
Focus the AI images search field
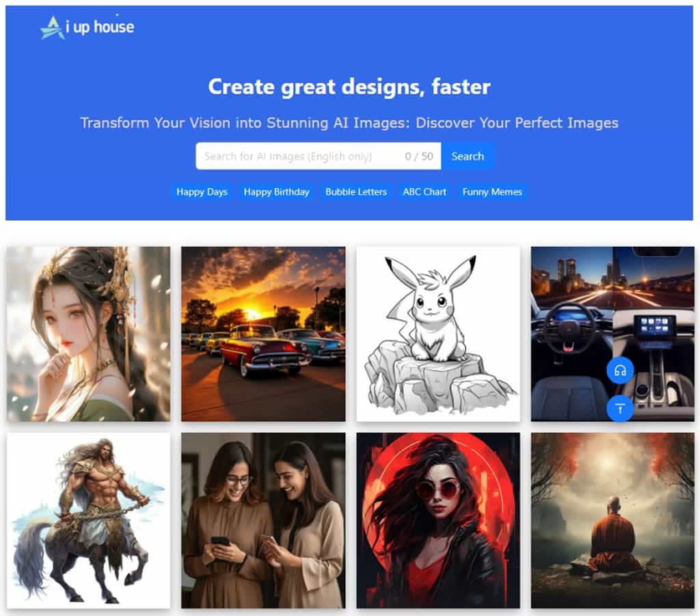(297, 157)
